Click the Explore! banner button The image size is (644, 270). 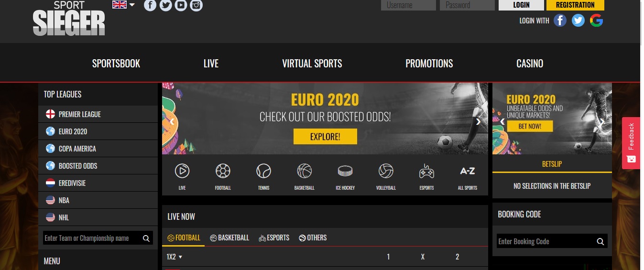(325, 137)
